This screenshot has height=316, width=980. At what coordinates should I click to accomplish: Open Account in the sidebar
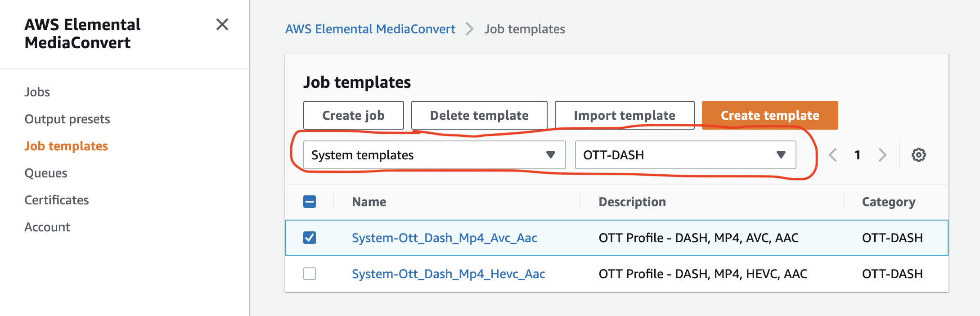click(47, 227)
